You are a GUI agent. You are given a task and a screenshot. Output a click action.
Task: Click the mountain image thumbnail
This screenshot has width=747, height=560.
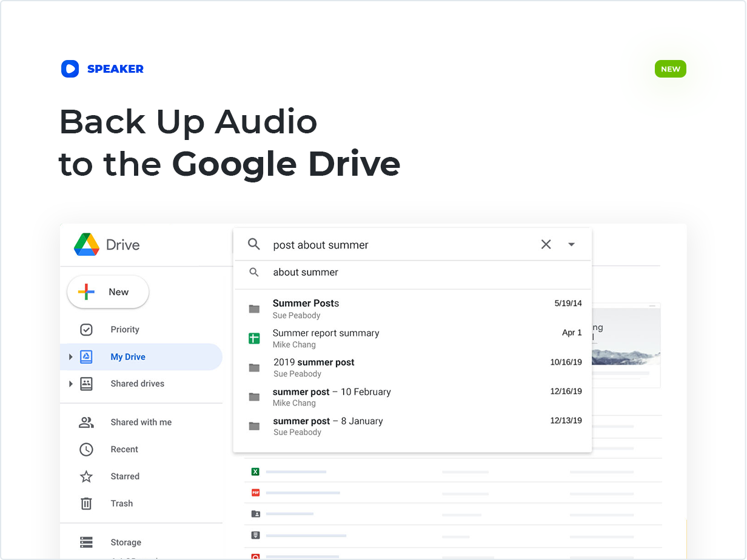(x=626, y=345)
